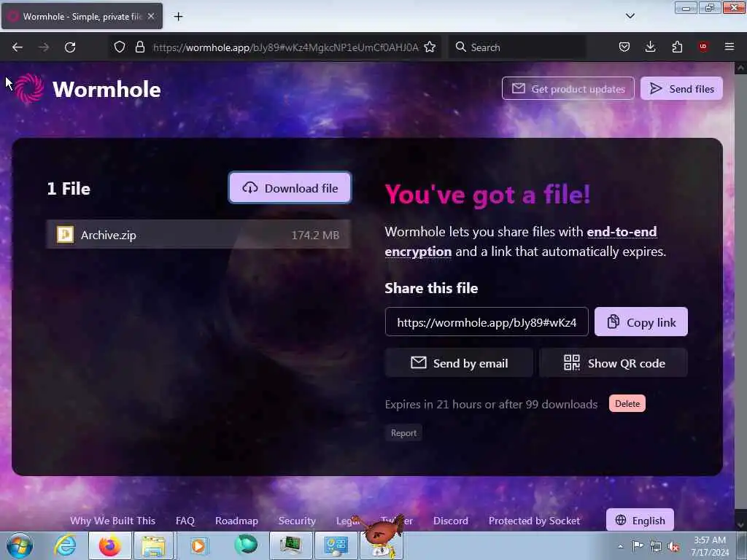Open the Discord footer link
Viewport: 747px width, 560px height.
tap(451, 521)
